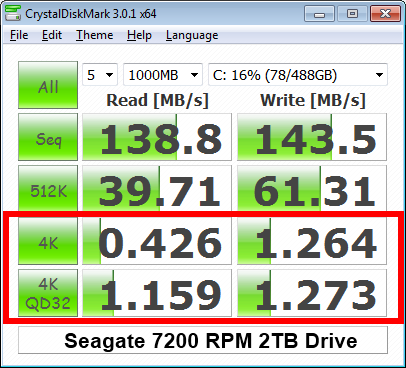This screenshot has width=406, height=368.
Task: Open the test count dropdown showing 5
Action: [x=100, y=75]
